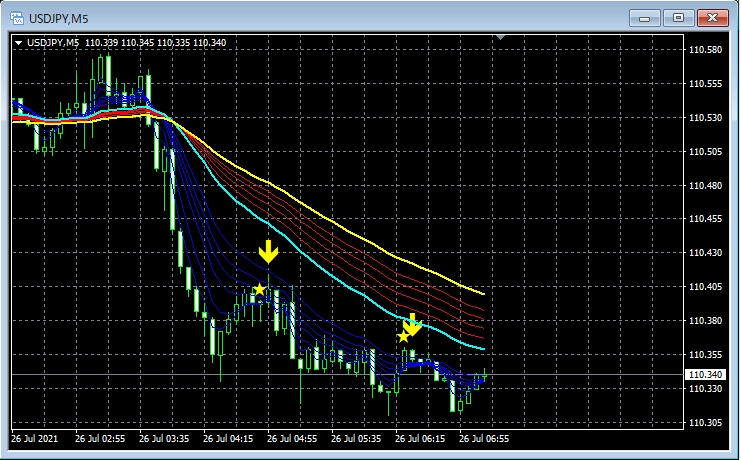Click the 110.580 price scale label
741x460 pixels.
click(x=706, y=50)
